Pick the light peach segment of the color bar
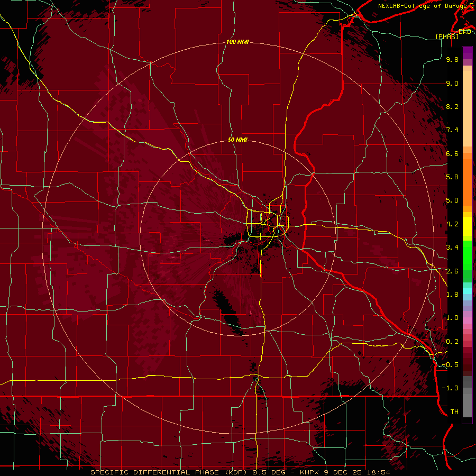476x476 pixels. 467,108
